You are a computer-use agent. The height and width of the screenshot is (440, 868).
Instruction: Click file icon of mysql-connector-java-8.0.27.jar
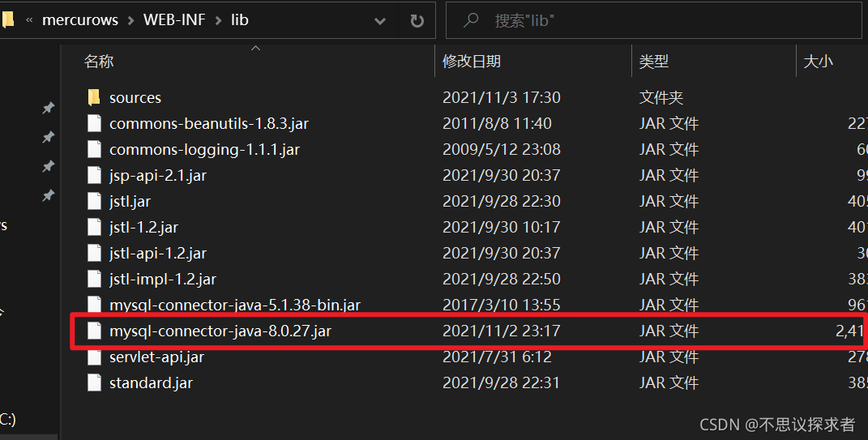pos(94,331)
